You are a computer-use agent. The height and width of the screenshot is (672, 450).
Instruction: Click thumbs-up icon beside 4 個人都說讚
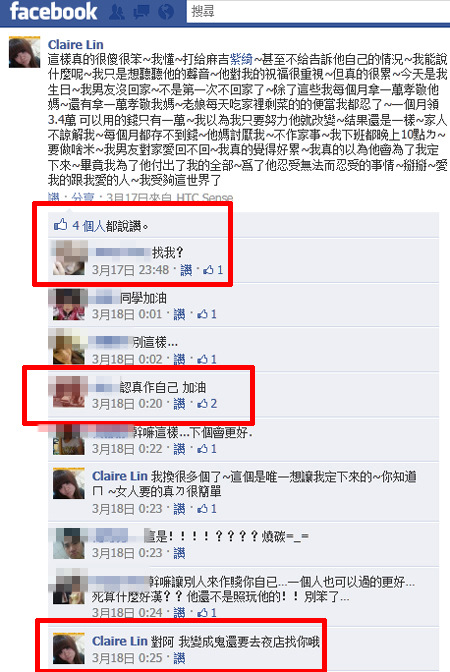(60, 224)
